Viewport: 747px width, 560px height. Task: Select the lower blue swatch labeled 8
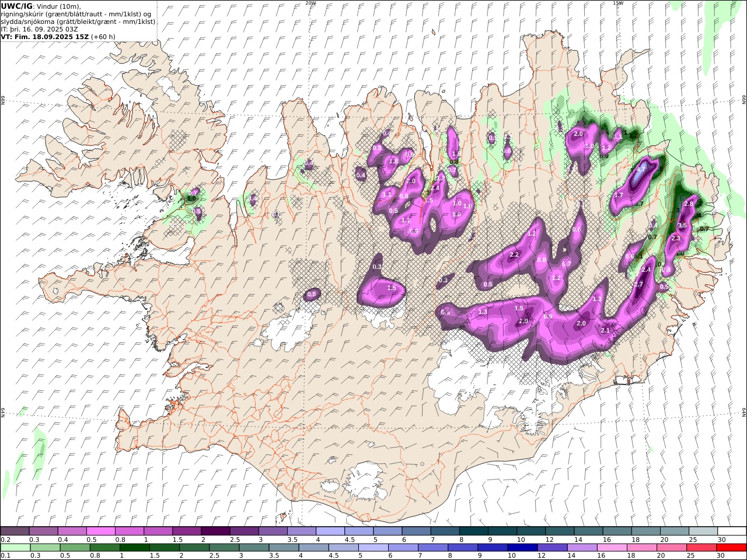pyautogui.click(x=463, y=547)
